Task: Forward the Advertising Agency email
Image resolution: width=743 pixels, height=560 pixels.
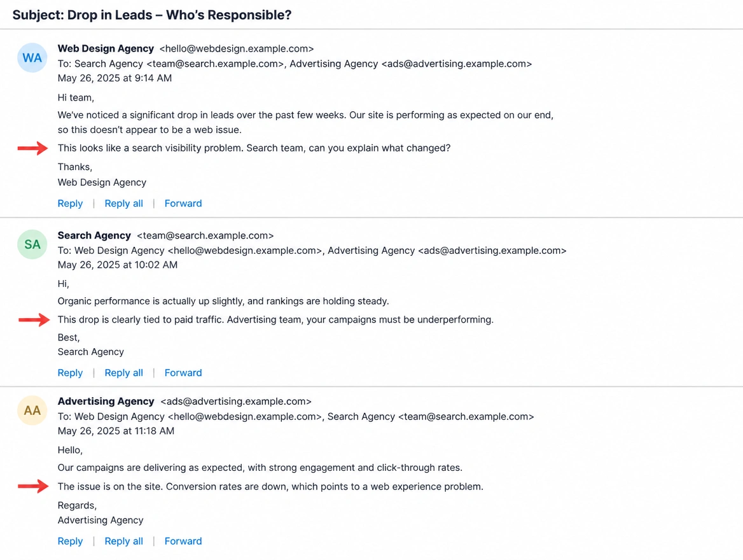Action: (183, 541)
